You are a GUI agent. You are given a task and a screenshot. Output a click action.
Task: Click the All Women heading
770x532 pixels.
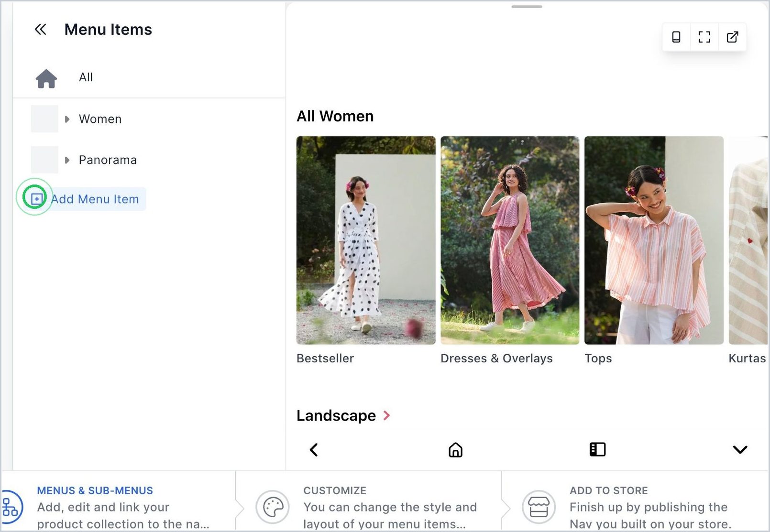(335, 116)
